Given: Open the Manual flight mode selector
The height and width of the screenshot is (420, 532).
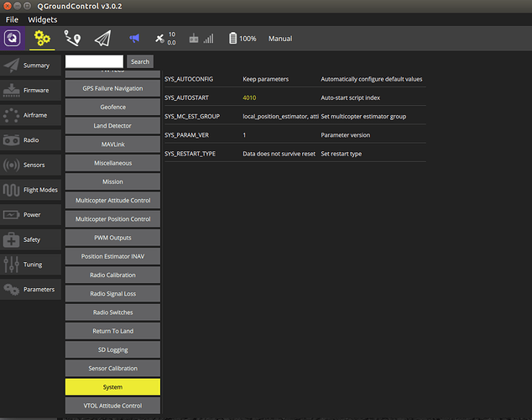Looking at the screenshot, I should point(280,39).
